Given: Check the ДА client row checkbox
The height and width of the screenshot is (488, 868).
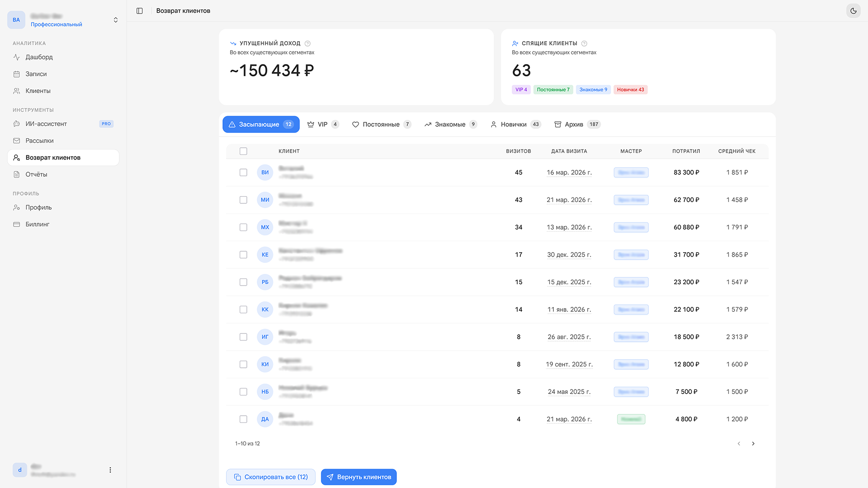Looking at the screenshot, I should 243,419.
